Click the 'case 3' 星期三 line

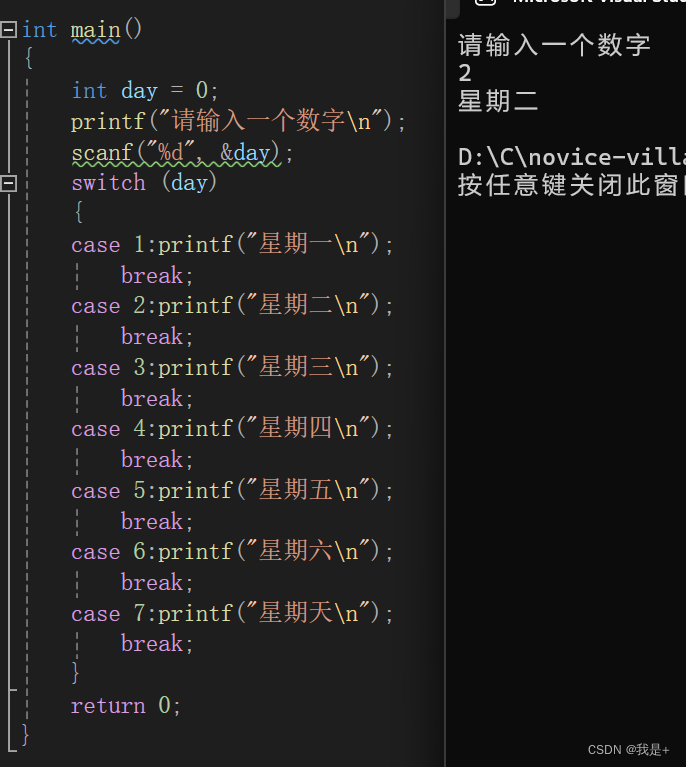tap(232, 367)
